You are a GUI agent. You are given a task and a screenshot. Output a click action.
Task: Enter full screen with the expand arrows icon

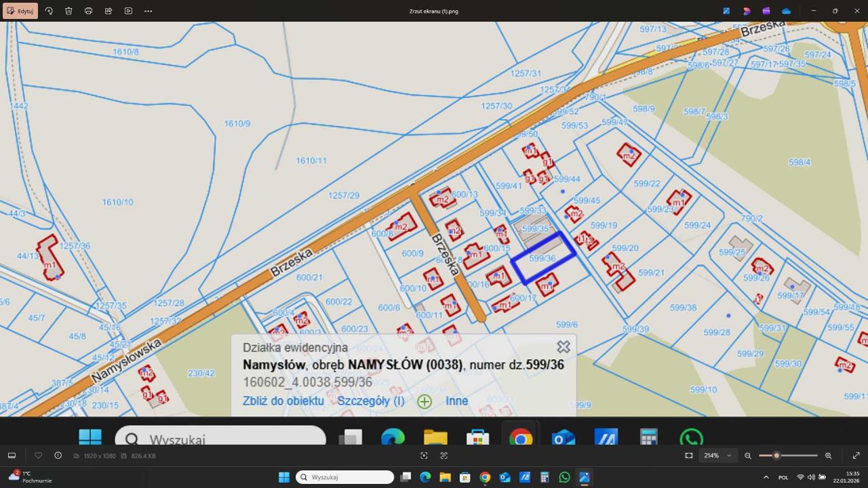point(856,455)
